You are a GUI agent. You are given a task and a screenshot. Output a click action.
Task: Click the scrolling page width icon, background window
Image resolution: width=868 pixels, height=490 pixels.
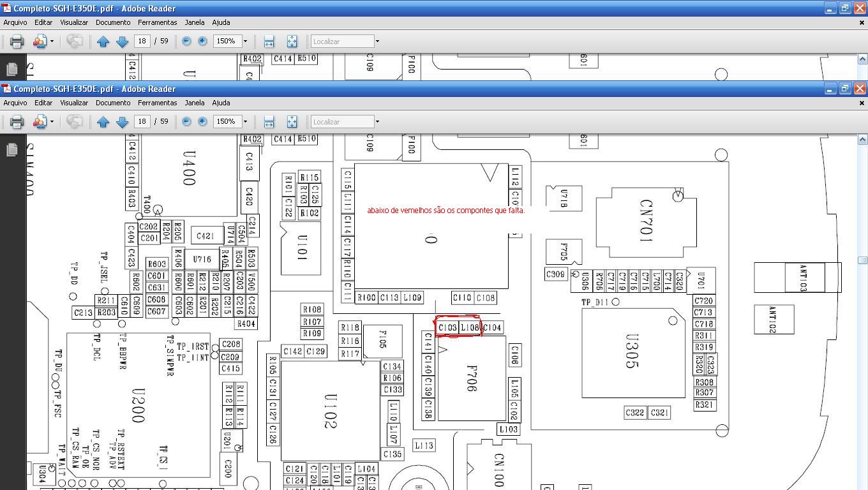(269, 41)
